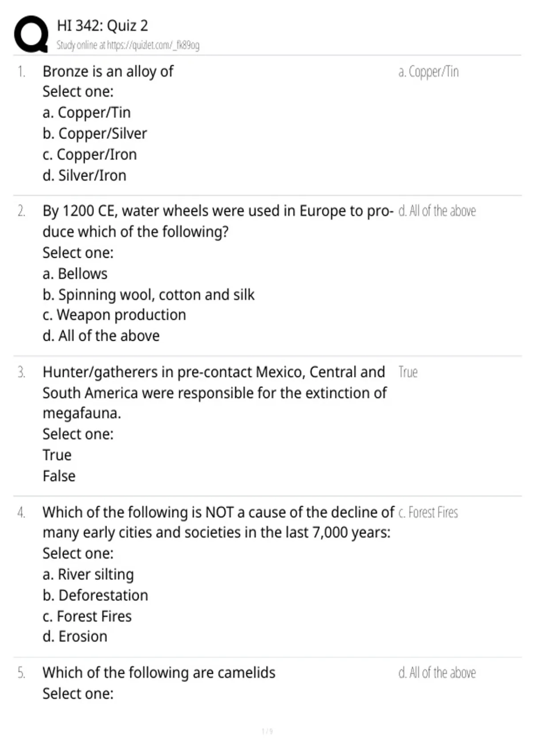
Task: Select the False option for question 3
Action: pyautogui.click(x=59, y=476)
